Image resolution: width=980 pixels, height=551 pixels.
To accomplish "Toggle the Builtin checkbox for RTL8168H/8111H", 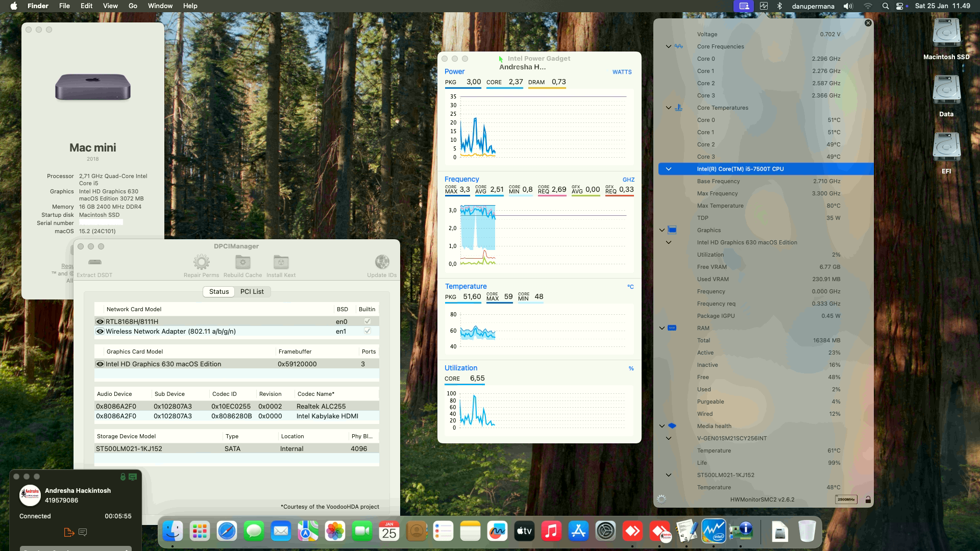I will [x=366, y=321].
